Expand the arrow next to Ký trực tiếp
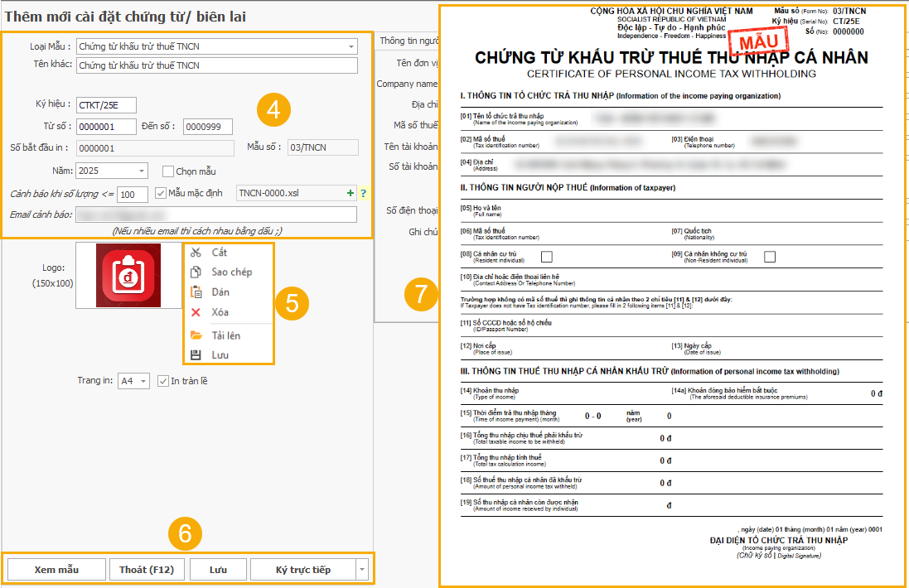Image resolution: width=909 pixels, height=588 pixels. (x=362, y=570)
